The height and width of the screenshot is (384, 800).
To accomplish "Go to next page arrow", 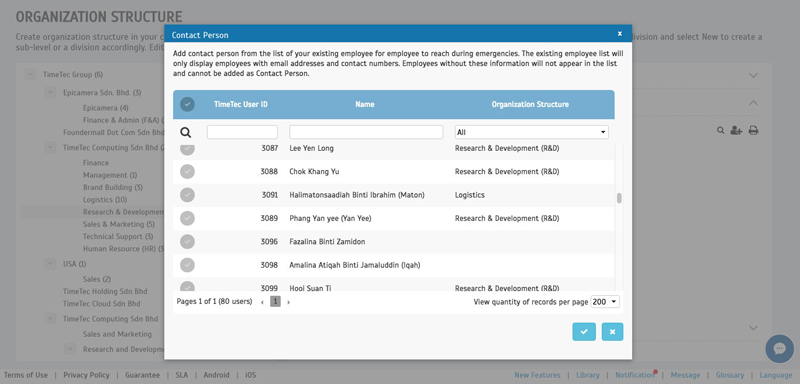I will 288,302.
